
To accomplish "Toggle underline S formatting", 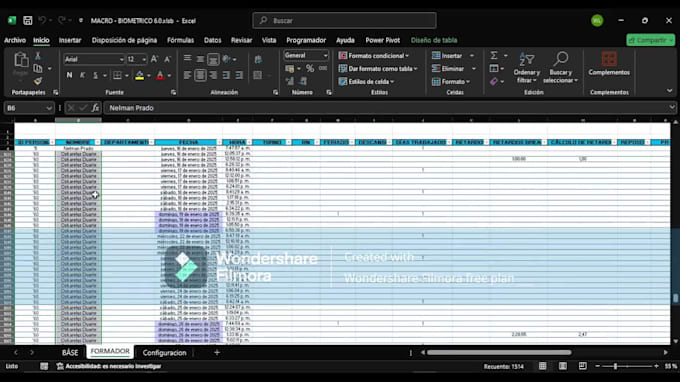I will coord(95,75).
